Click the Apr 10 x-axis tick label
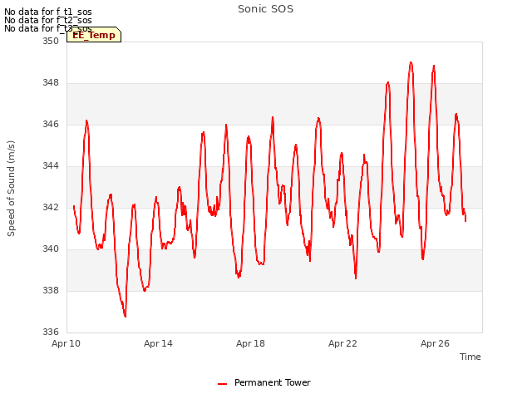532x399 pixels. pyautogui.click(x=66, y=343)
